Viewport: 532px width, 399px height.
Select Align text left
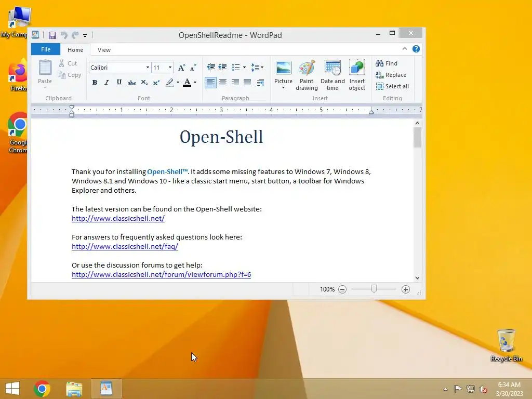click(x=211, y=83)
